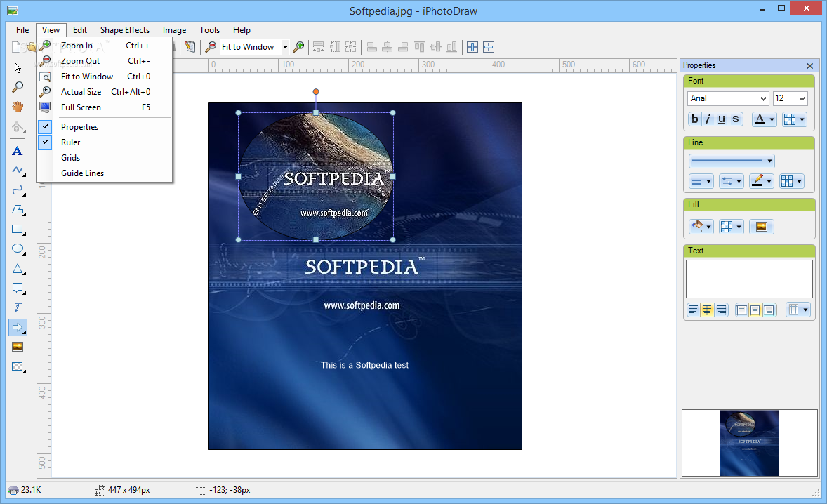The height and width of the screenshot is (504, 827).
Task: Toggle italic font style
Action: [708, 119]
